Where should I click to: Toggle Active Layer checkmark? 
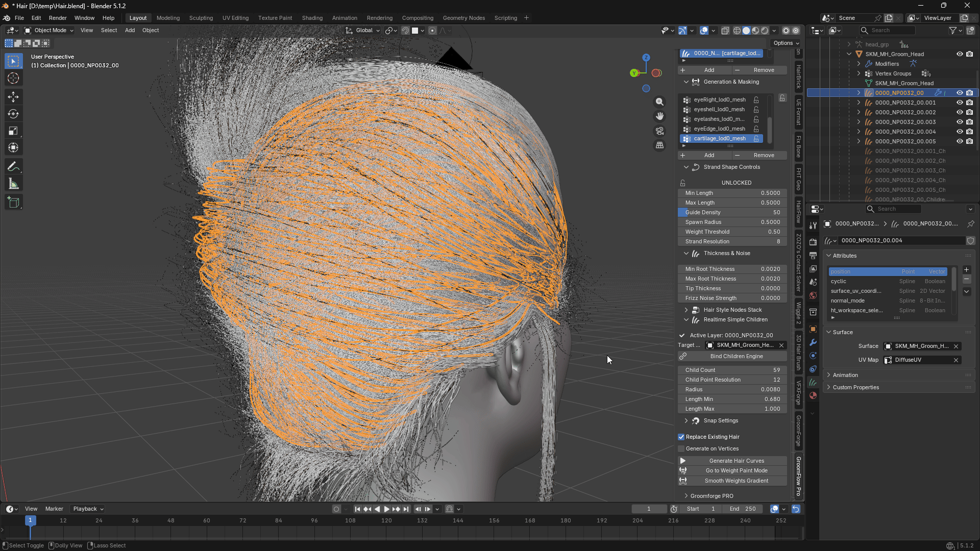pyautogui.click(x=682, y=336)
